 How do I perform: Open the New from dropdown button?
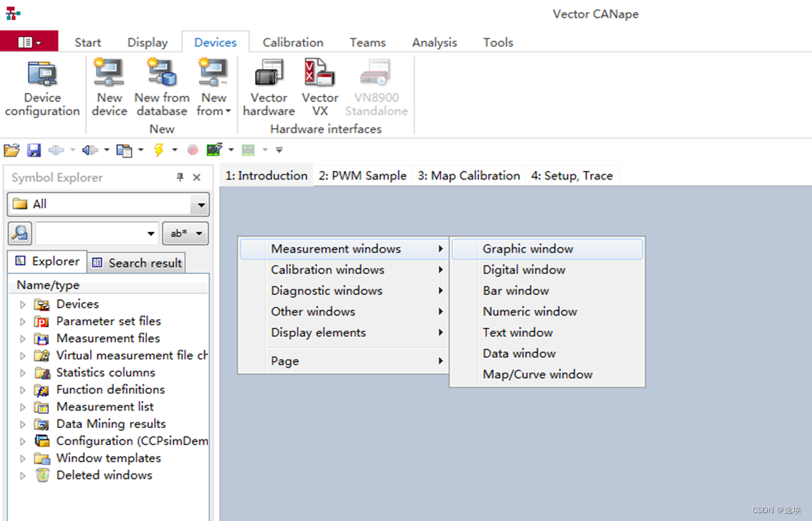pyautogui.click(x=213, y=89)
